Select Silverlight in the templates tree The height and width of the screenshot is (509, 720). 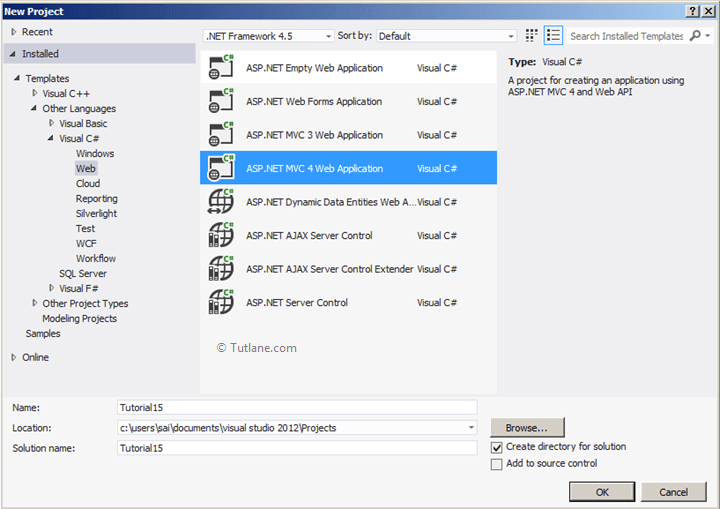96,214
